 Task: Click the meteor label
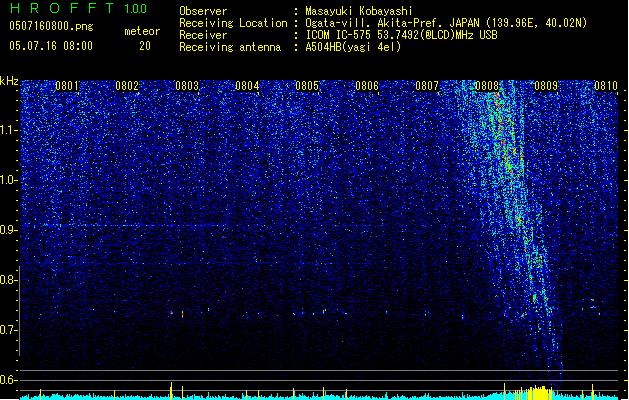pyautogui.click(x=142, y=31)
